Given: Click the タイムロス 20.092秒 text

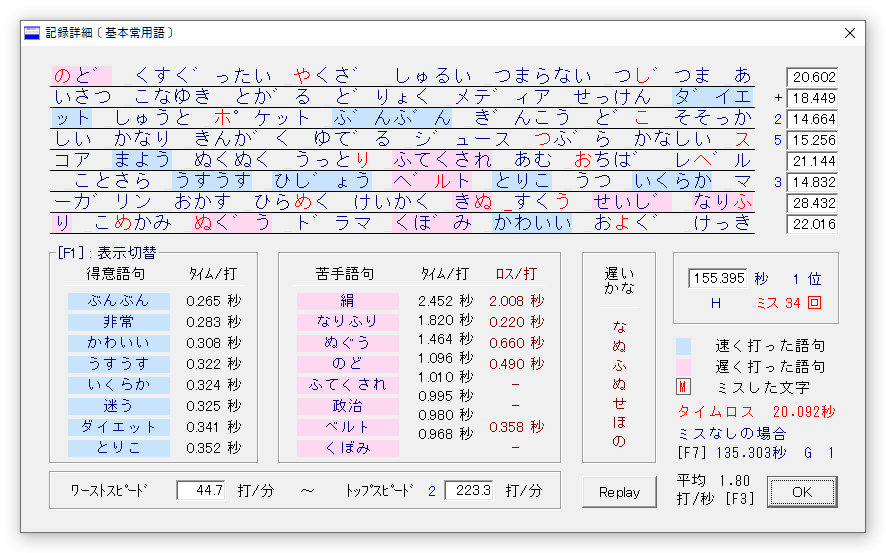Looking at the screenshot, I should (x=756, y=412).
